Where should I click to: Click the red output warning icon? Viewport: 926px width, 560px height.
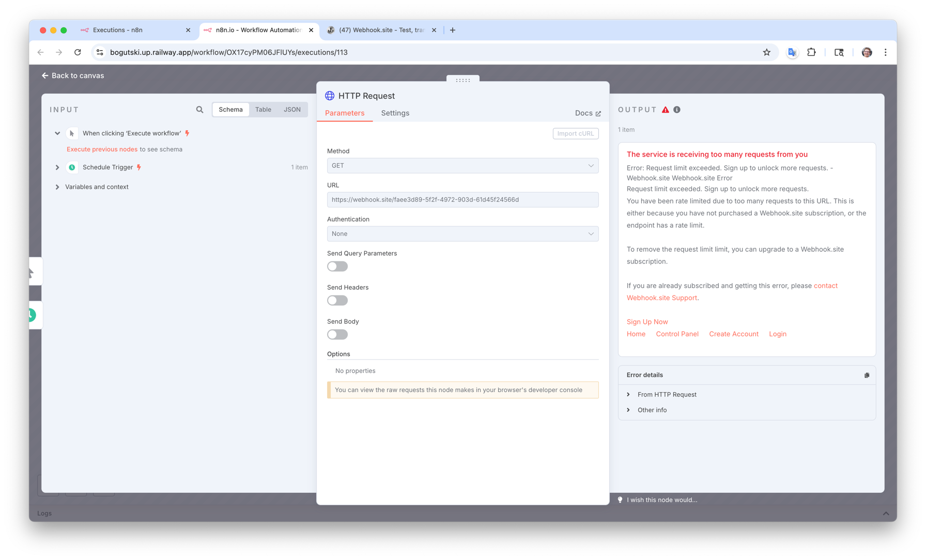tap(666, 110)
